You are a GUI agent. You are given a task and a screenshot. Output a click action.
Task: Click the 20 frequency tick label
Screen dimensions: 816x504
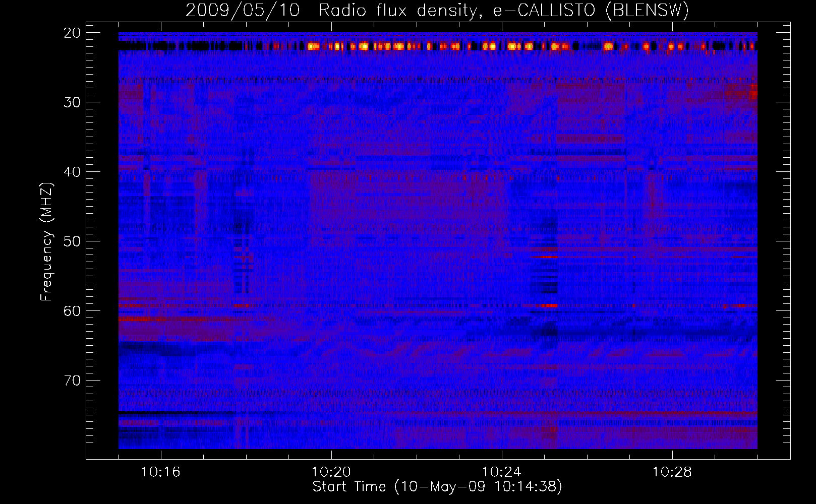click(x=73, y=33)
